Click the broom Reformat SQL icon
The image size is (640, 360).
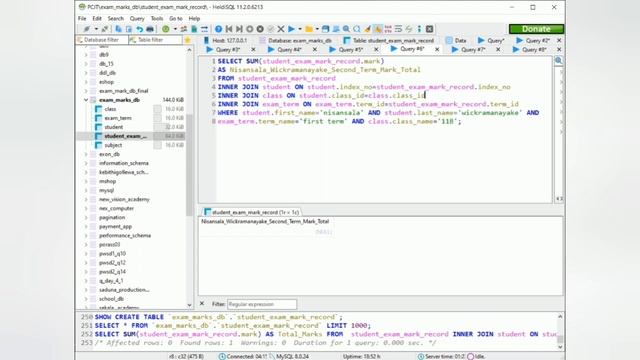[367, 29]
